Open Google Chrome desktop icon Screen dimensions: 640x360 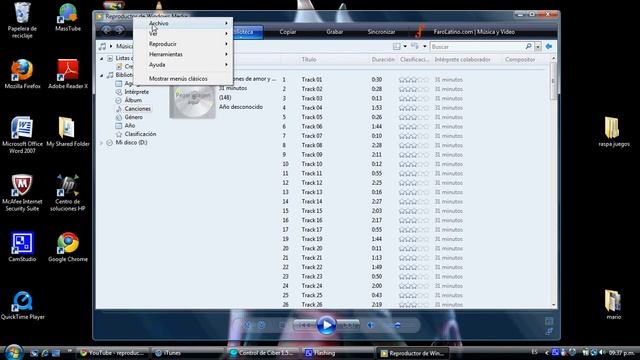coord(68,247)
